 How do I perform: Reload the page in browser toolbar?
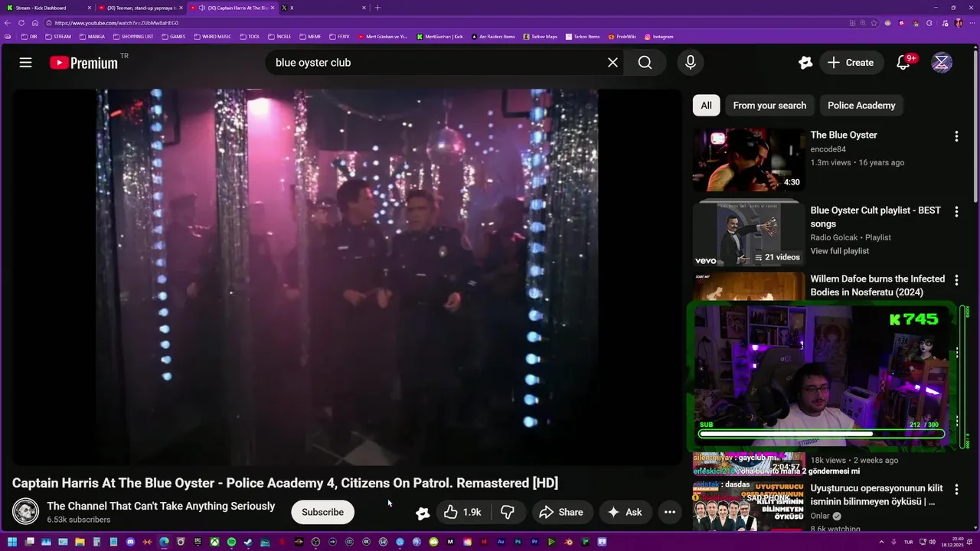(21, 23)
